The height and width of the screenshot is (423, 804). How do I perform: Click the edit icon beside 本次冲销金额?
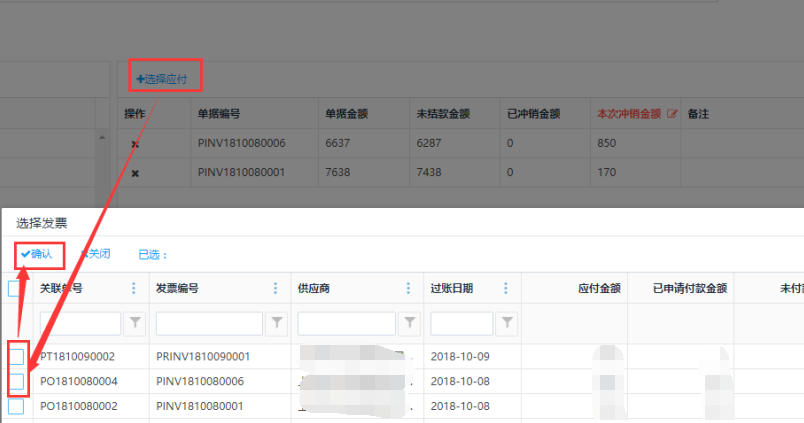(x=672, y=114)
